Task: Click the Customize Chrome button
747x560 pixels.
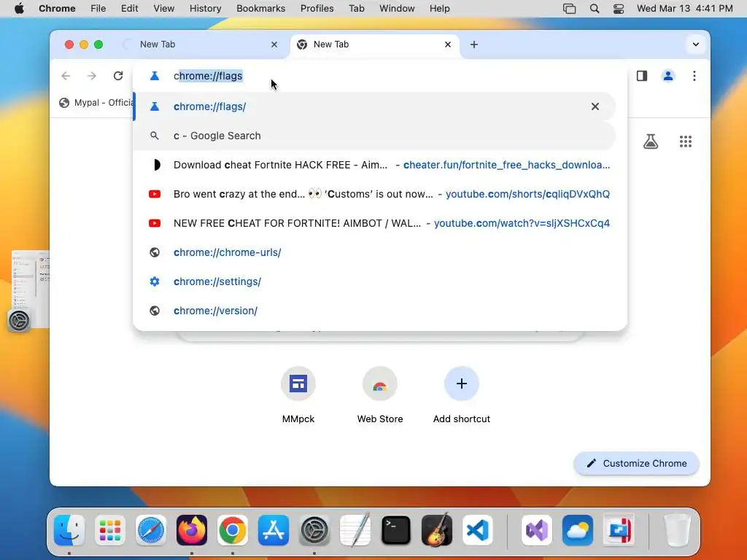Action: 636,463
